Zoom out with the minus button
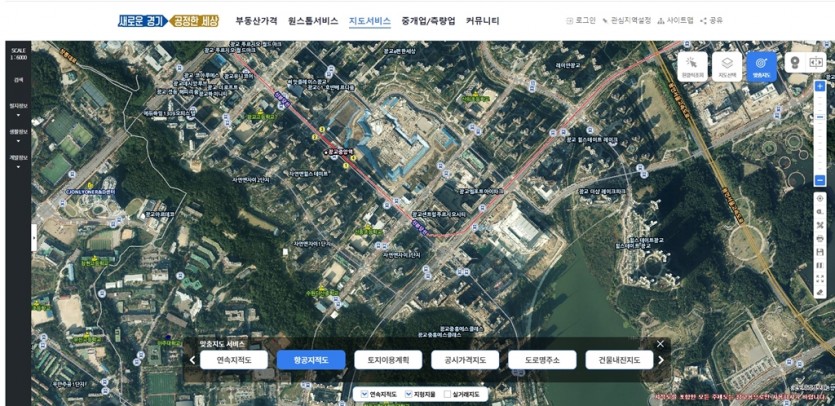The height and width of the screenshot is (406, 835). tap(820, 181)
